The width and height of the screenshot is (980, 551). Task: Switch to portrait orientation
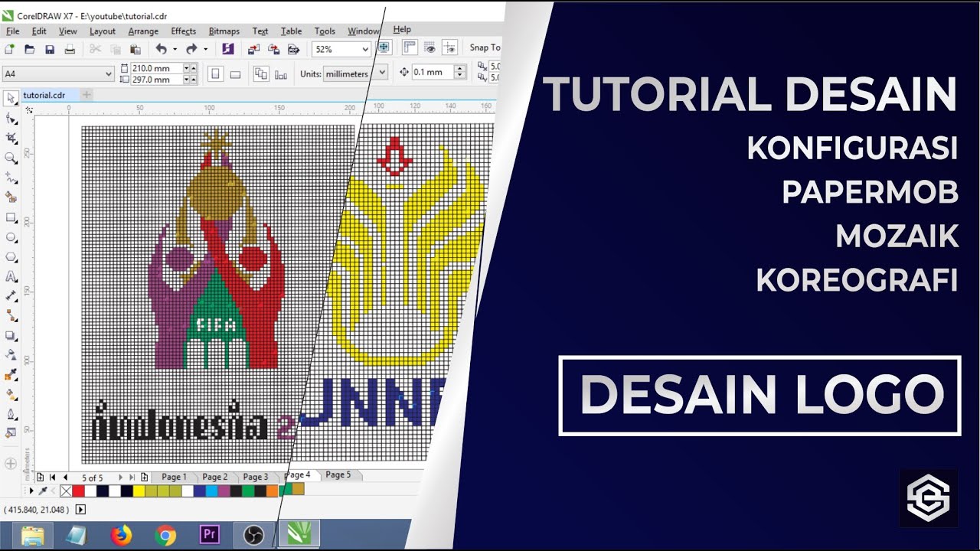(215, 73)
